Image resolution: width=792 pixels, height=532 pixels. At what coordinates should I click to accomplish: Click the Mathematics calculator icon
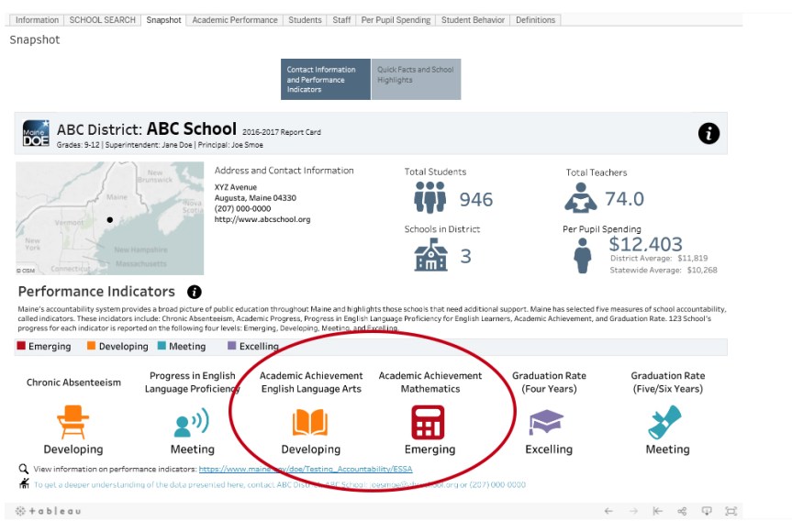(429, 422)
